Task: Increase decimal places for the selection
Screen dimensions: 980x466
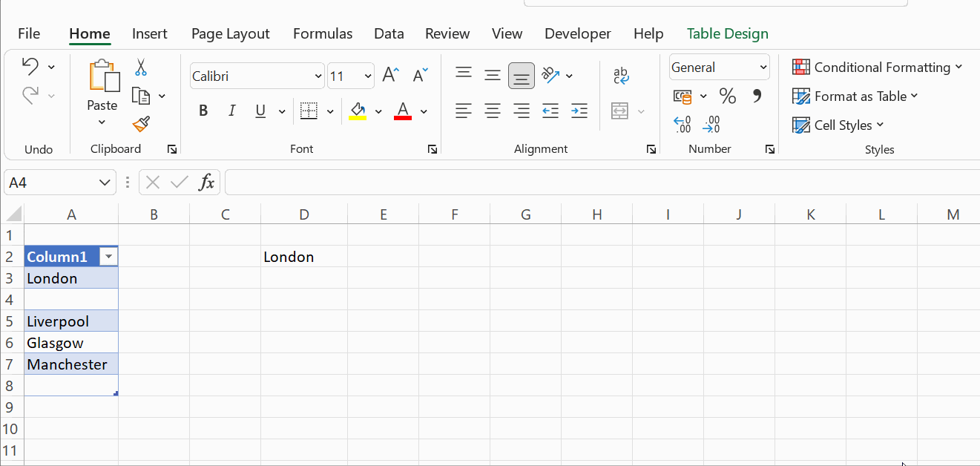Action: [681, 125]
